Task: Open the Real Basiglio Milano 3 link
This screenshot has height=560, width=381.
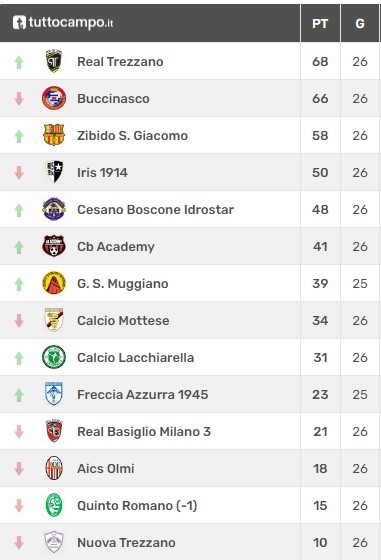Action: pos(144,431)
